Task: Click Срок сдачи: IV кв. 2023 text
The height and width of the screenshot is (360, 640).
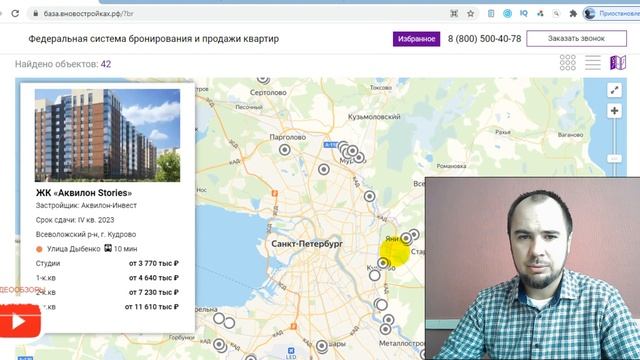Action: pos(75,220)
